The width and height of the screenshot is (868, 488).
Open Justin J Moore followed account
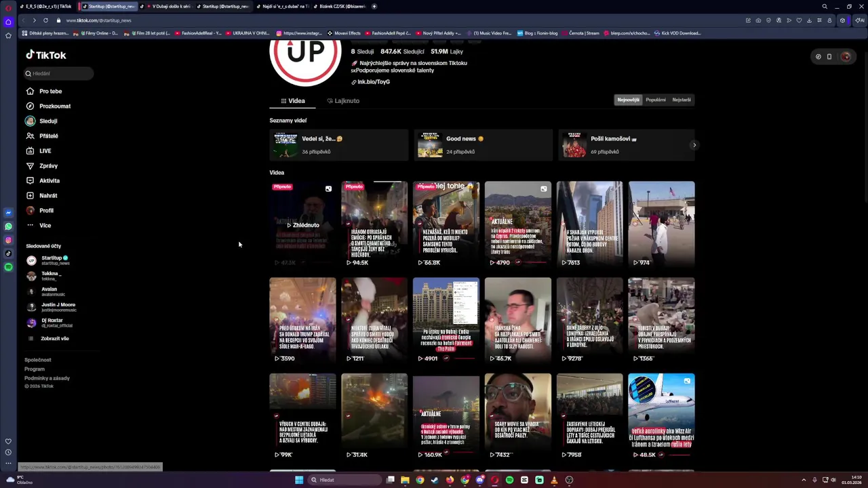pos(51,307)
